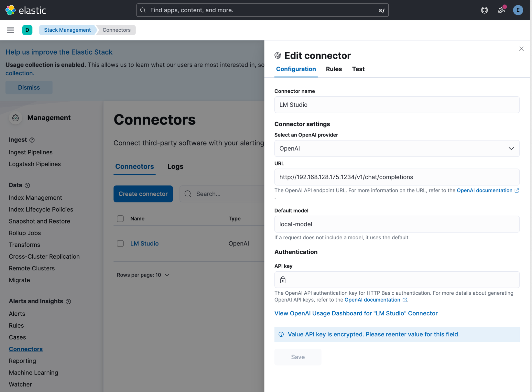
Task: Click the Save button
Action: [298, 357]
